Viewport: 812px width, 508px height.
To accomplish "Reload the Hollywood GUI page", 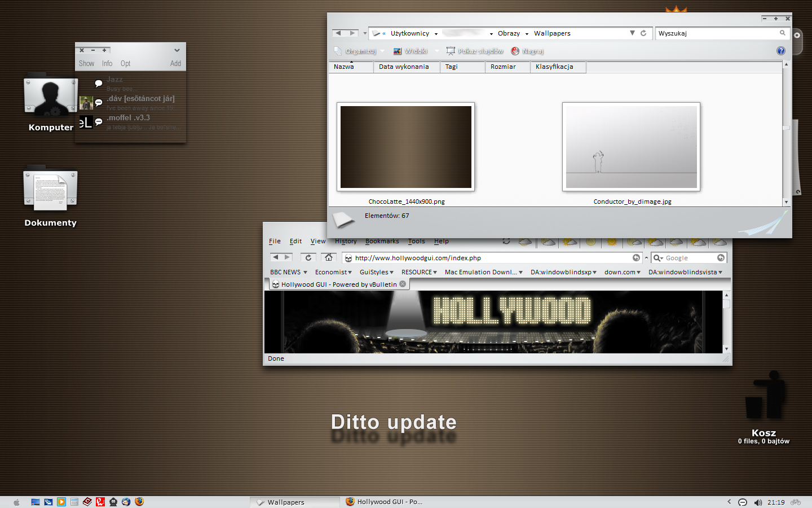I will point(308,257).
